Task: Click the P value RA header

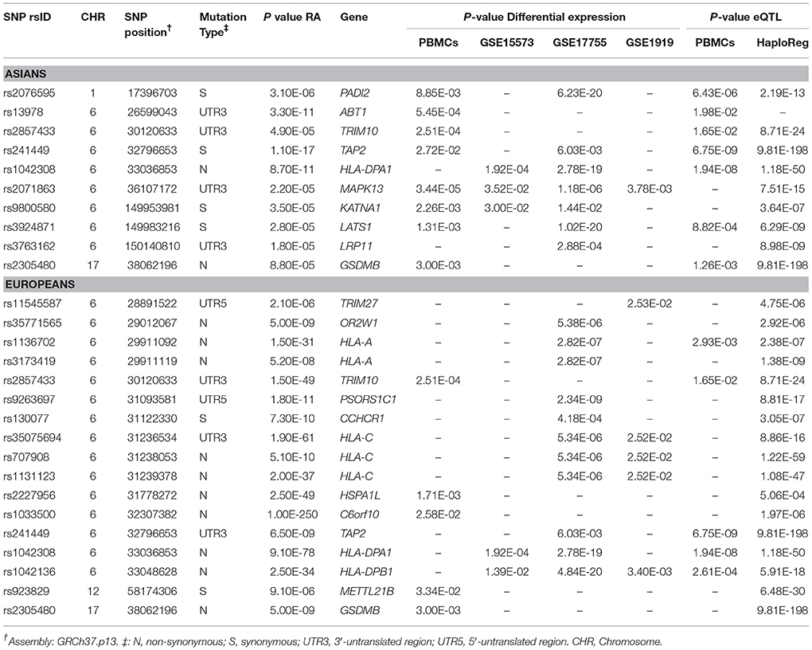Action: tap(292, 17)
